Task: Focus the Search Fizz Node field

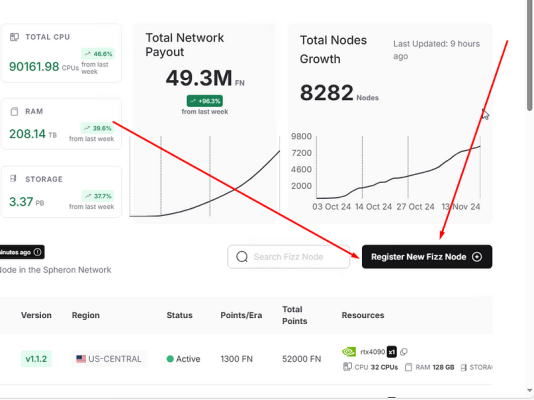Action: coord(288,257)
